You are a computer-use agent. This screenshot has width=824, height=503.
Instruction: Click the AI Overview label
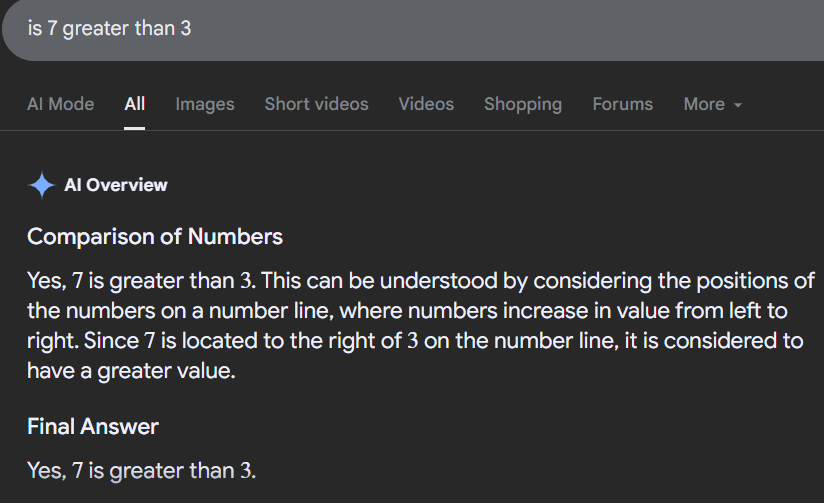[x=116, y=185]
